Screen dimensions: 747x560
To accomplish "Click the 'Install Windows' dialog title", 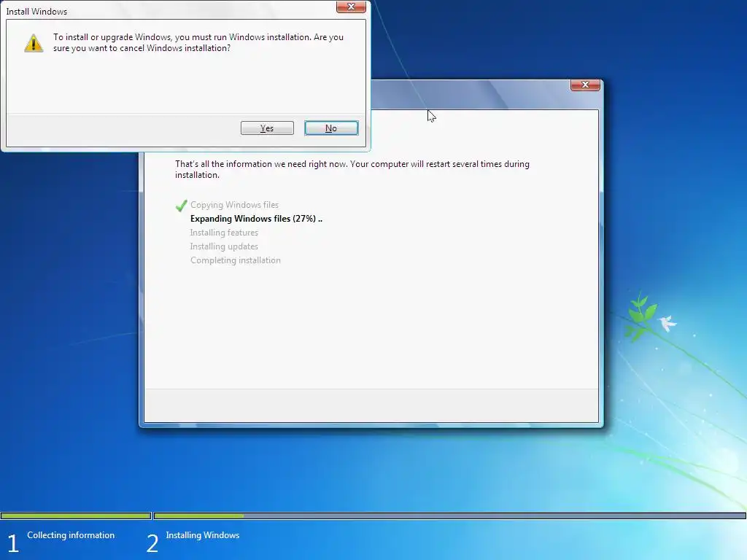I will tap(36, 12).
